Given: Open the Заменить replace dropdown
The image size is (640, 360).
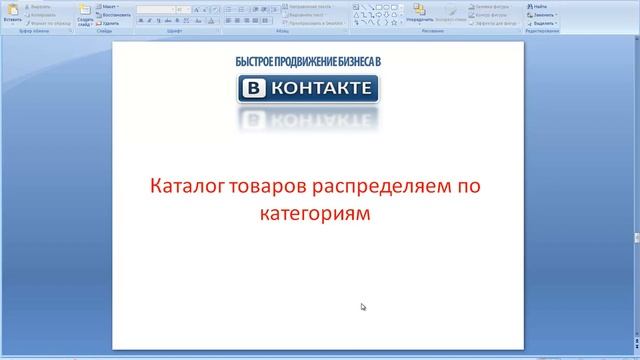Looking at the screenshot, I should pyautogui.click(x=542, y=15).
